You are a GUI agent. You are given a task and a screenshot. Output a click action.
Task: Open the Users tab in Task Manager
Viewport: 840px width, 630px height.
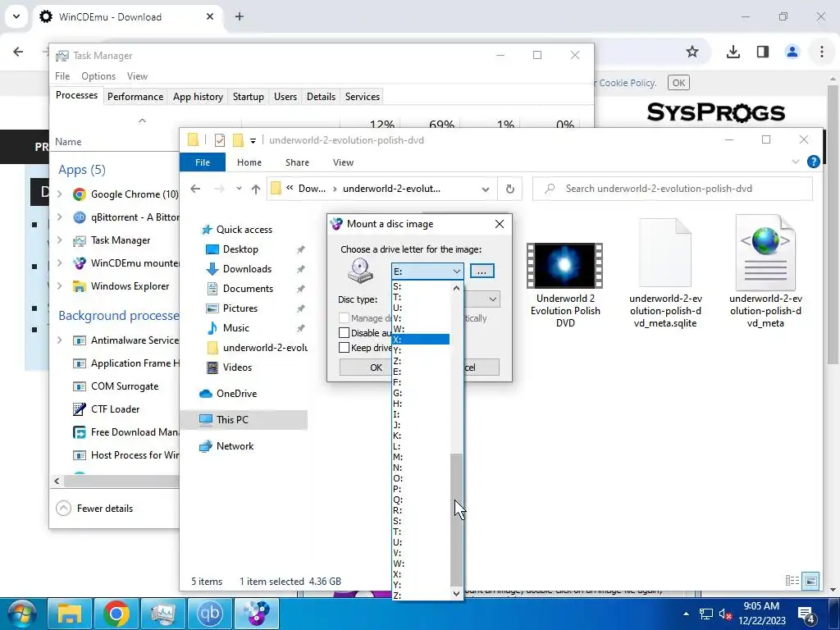285,97
